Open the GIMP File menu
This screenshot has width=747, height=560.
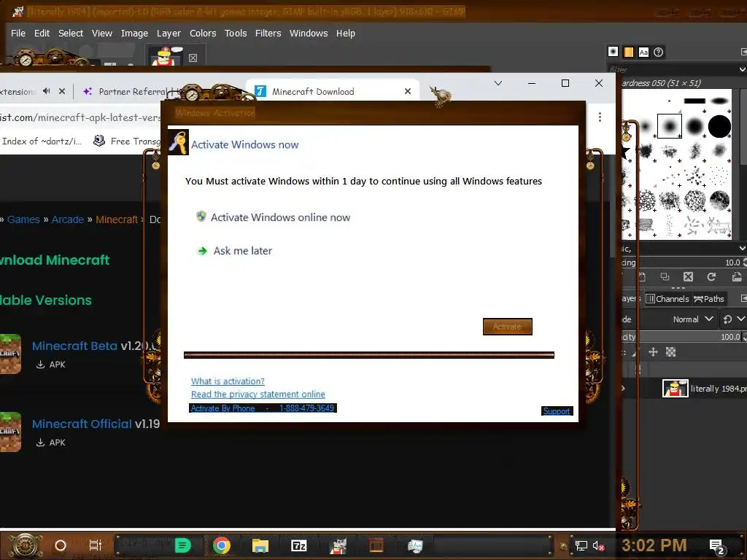click(18, 33)
